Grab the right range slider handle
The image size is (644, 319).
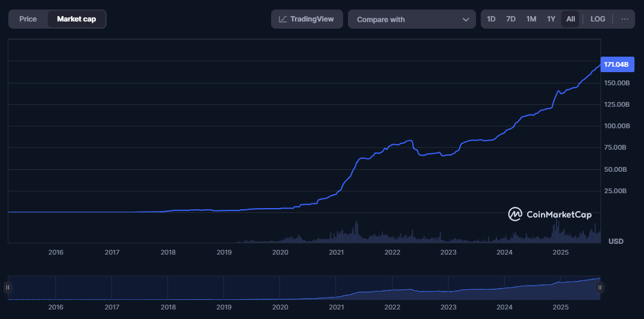pyautogui.click(x=600, y=287)
